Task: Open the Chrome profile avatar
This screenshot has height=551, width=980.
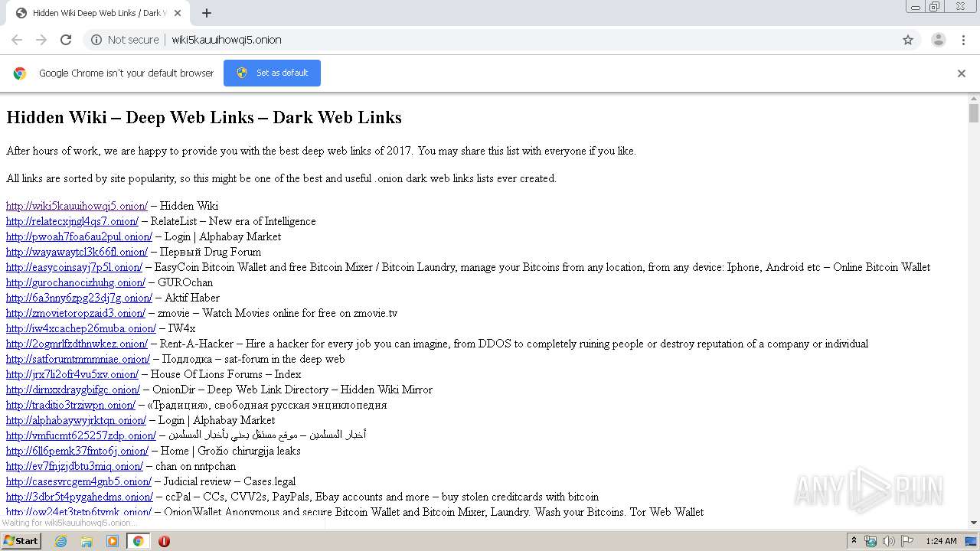Action: click(x=938, y=40)
